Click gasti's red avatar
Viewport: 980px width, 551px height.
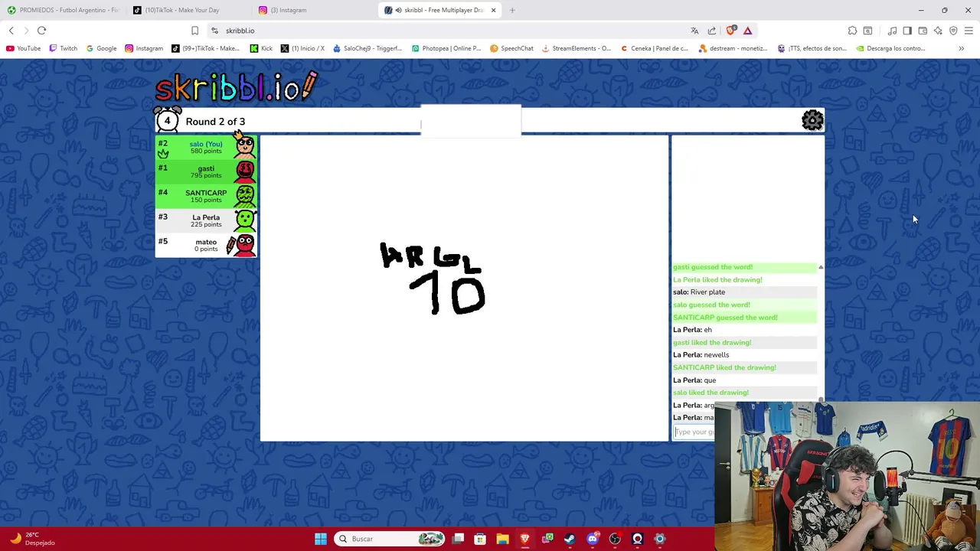(245, 171)
